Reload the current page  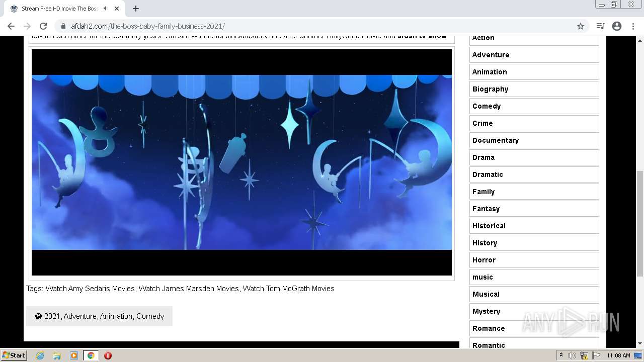[x=43, y=26]
